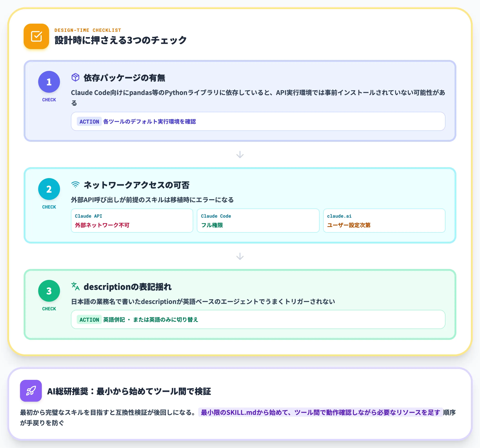Click the green ACTION badge
This screenshot has height=448, width=480.
point(89,320)
